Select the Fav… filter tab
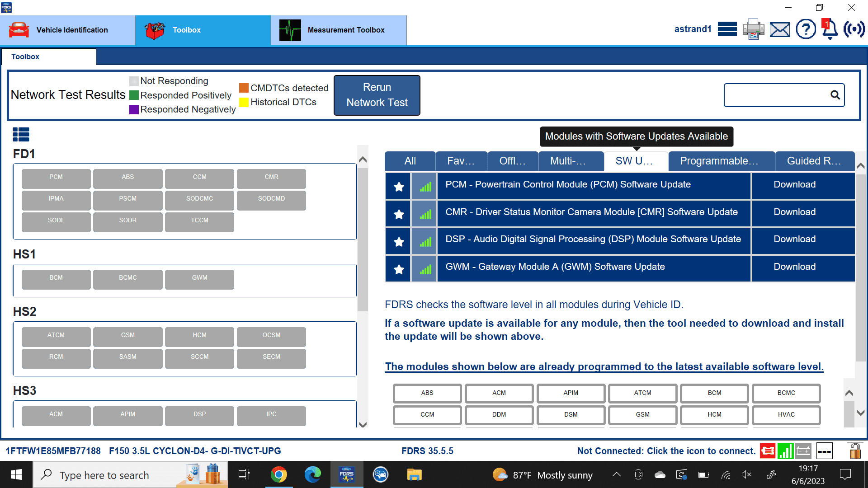 coord(461,161)
